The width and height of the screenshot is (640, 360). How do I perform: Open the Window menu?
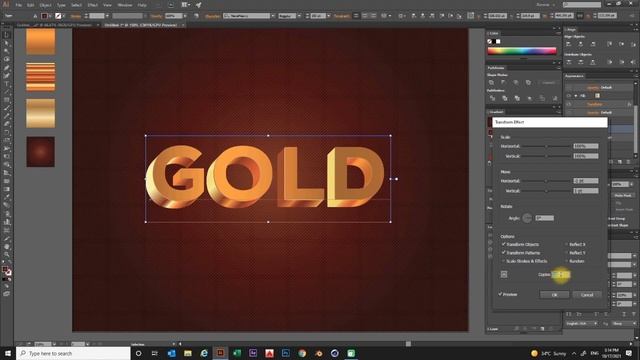pyautogui.click(x=124, y=5)
